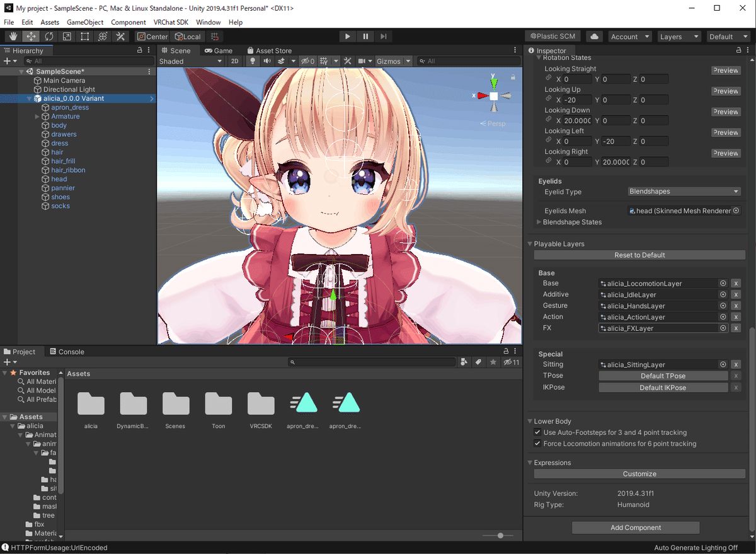Click Search by Label icon in Project

[x=478, y=362]
